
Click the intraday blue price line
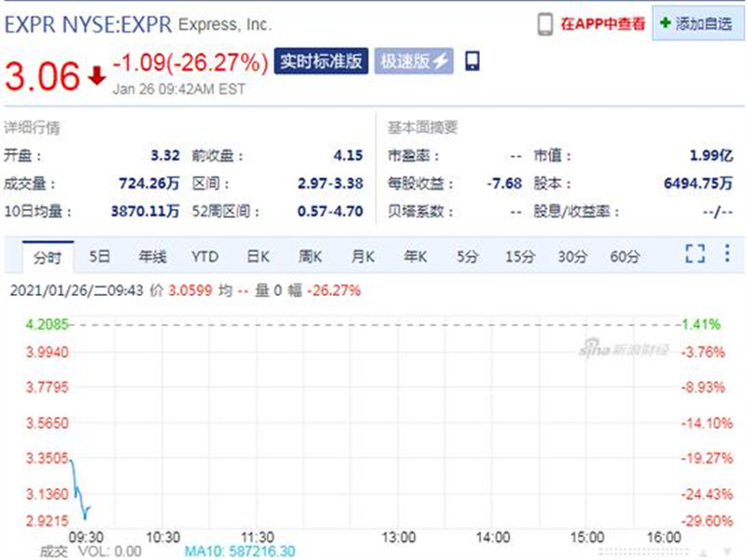tap(79, 491)
